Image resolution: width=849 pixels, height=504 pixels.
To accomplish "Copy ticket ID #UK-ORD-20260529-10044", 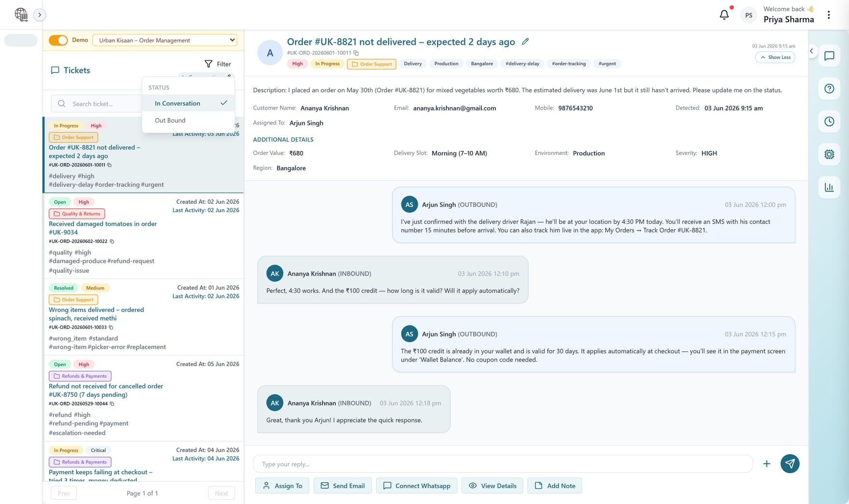I will click(x=112, y=404).
